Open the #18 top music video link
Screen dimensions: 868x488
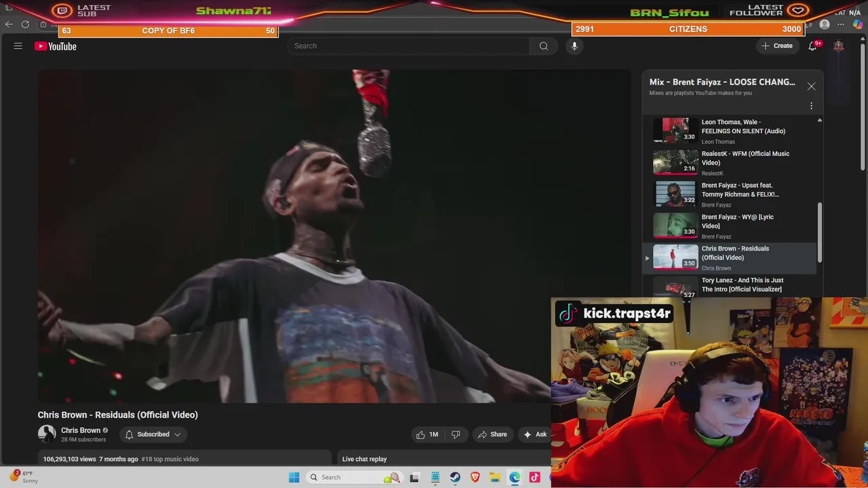(x=170, y=459)
